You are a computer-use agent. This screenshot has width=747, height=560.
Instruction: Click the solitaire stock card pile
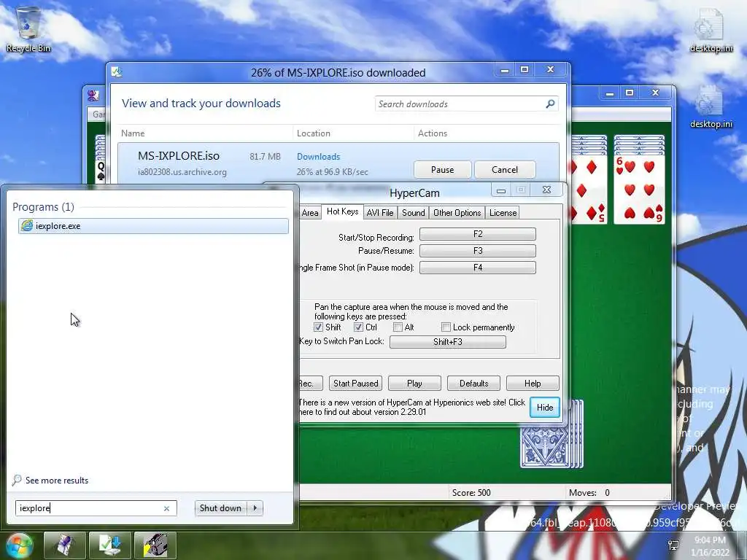click(x=551, y=435)
